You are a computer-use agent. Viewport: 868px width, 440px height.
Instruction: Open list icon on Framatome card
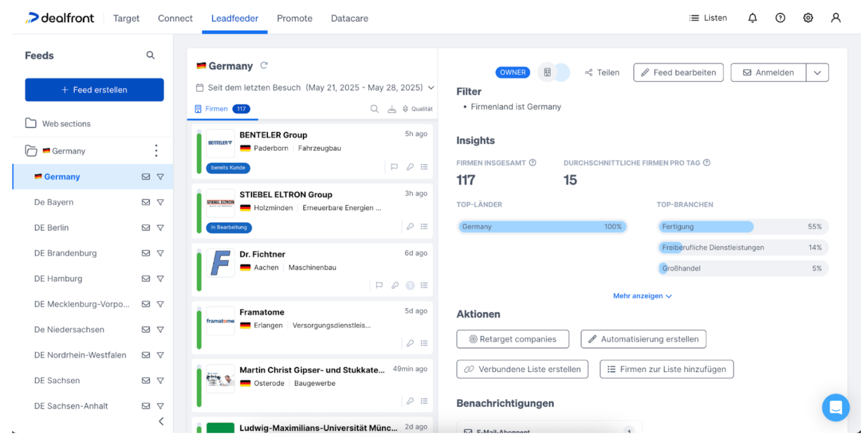[424, 343]
